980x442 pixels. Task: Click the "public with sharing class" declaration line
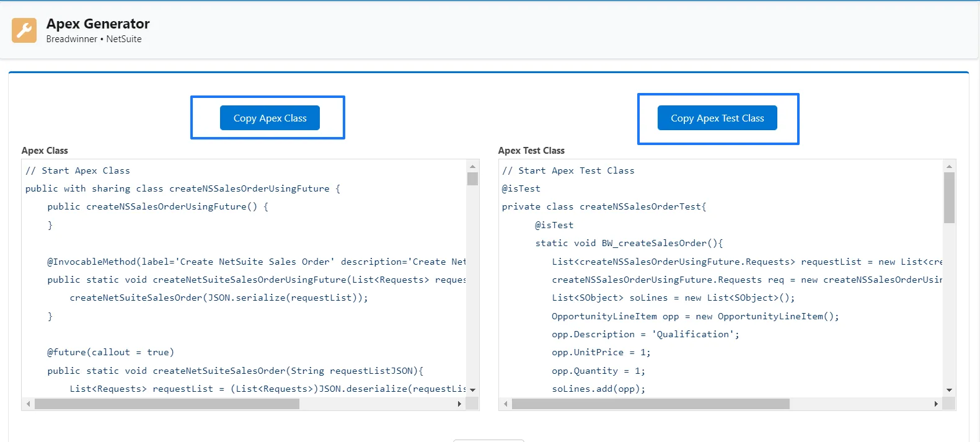pyautogui.click(x=183, y=188)
